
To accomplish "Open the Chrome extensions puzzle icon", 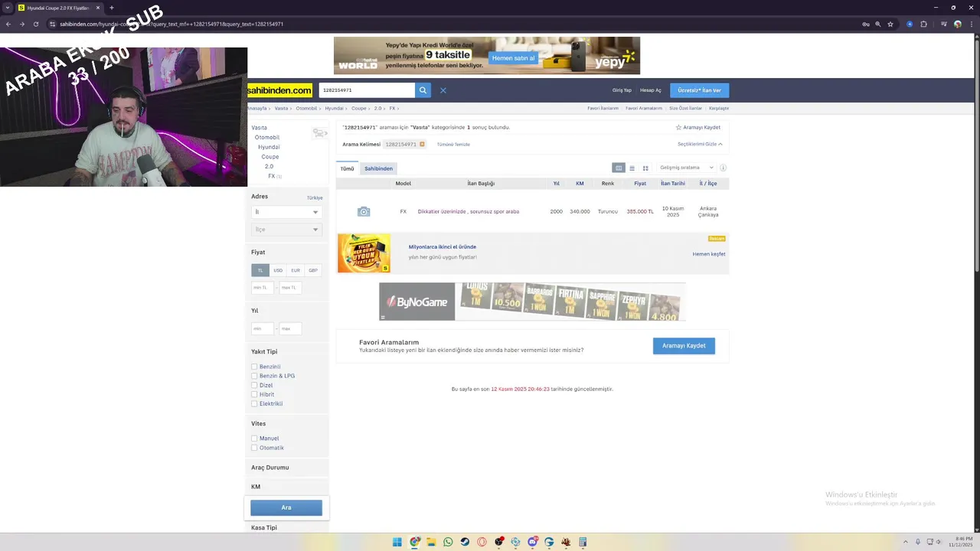I will [x=924, y=24].
